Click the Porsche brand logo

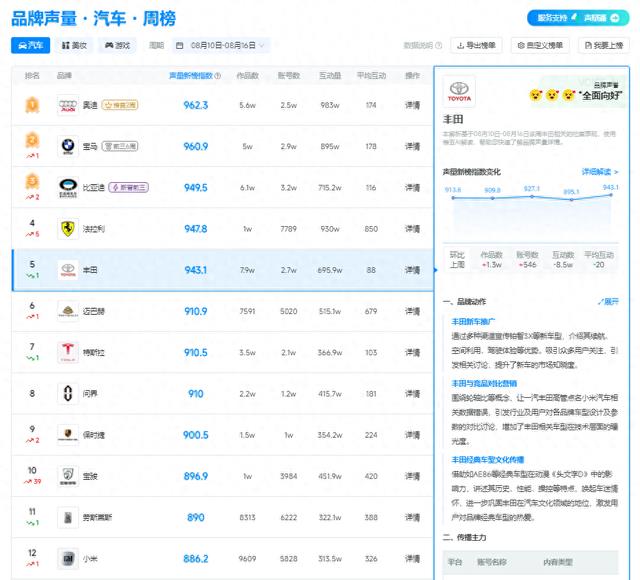[68, 435]
